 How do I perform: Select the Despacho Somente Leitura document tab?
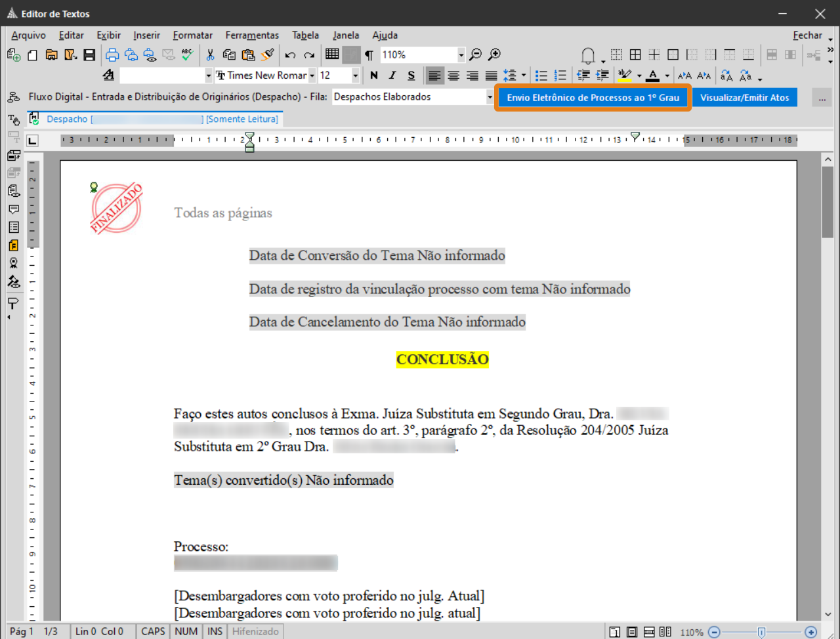click(154, 119)
